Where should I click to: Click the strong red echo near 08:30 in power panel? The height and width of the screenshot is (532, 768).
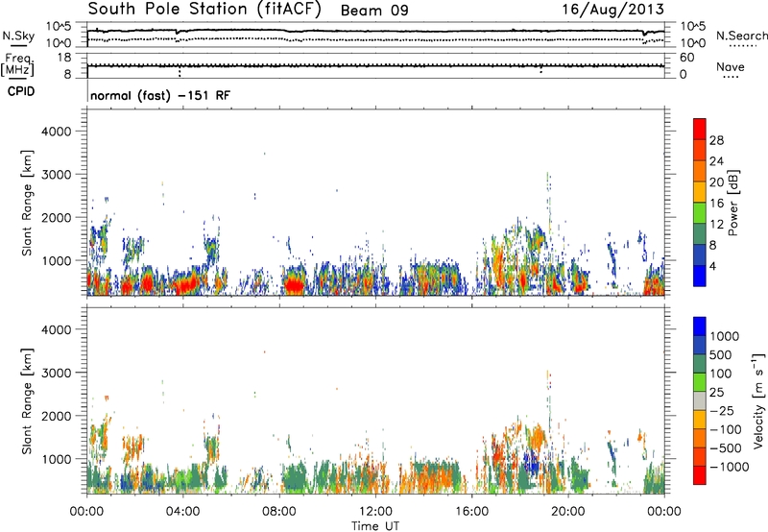tap(294, 285)
